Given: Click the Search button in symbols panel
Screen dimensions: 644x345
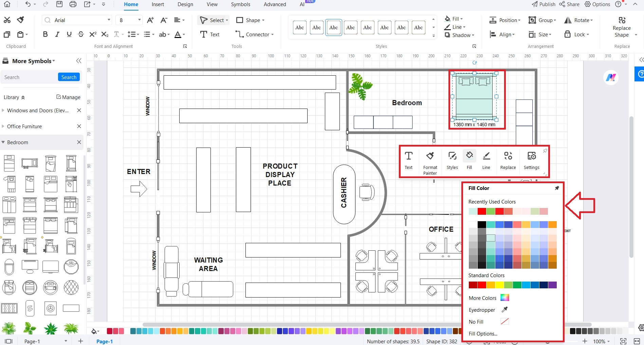Looking at the screenshot, I should pos(69,77).
